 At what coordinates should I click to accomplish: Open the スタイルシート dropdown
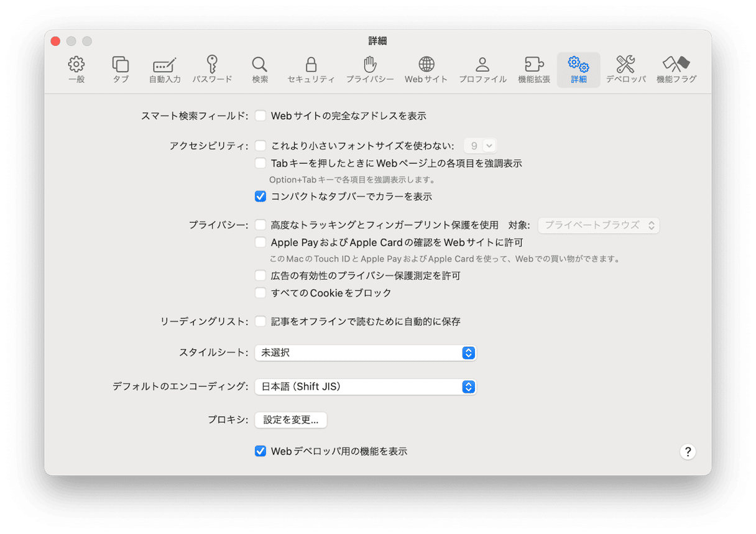point(365,353)
